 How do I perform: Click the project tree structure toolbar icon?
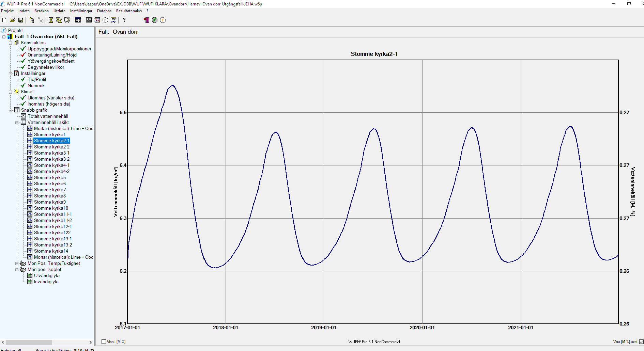coord(32,20)
